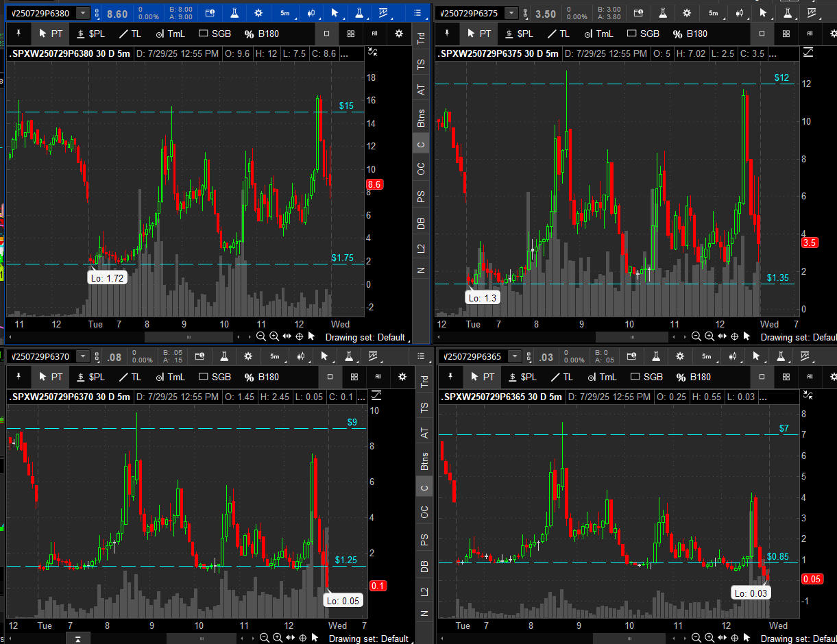Open the Trd sidebar tab in the top-left chart
Image resolution: width=837 pixels, height=644 pixels.
(x=421, y=39)
